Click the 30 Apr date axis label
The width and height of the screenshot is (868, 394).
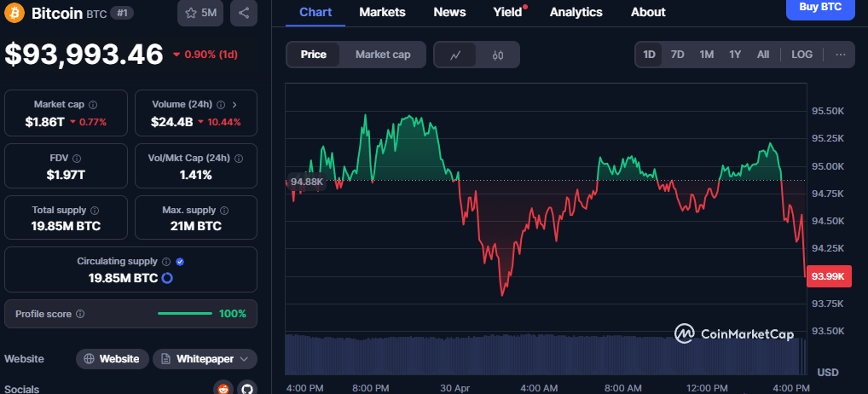point(454,388)
